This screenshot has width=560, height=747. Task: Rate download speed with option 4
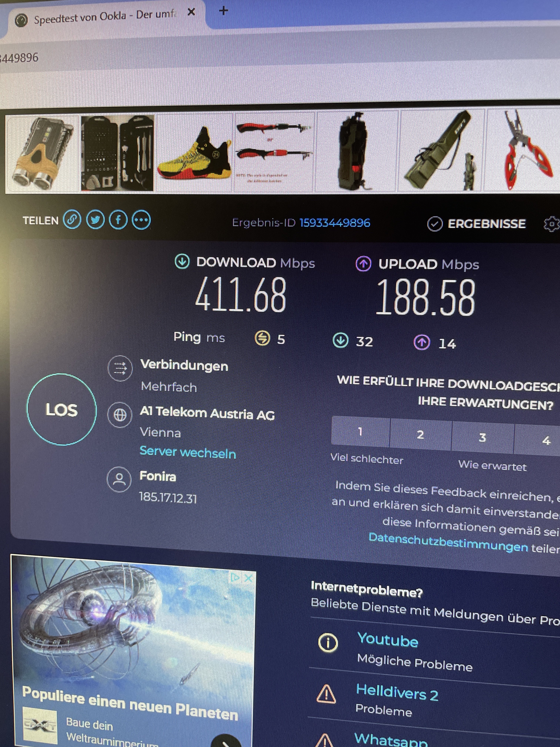click(537, 440)
